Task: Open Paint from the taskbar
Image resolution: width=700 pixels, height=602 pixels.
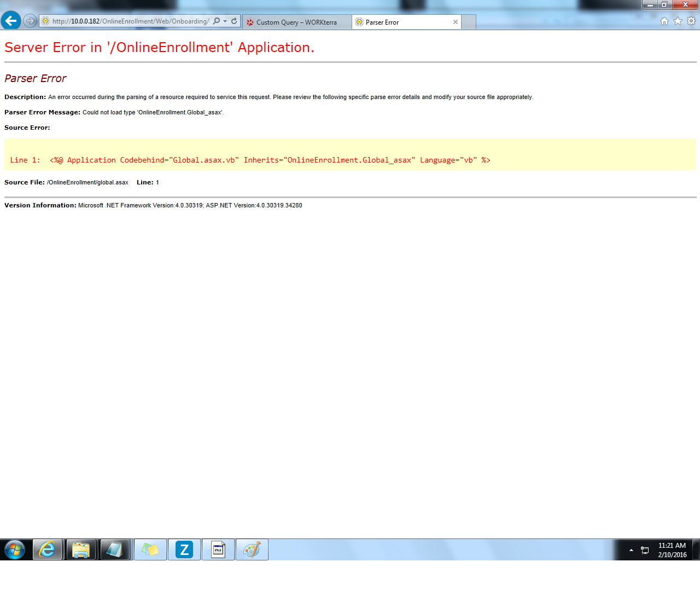Action: 252,549
